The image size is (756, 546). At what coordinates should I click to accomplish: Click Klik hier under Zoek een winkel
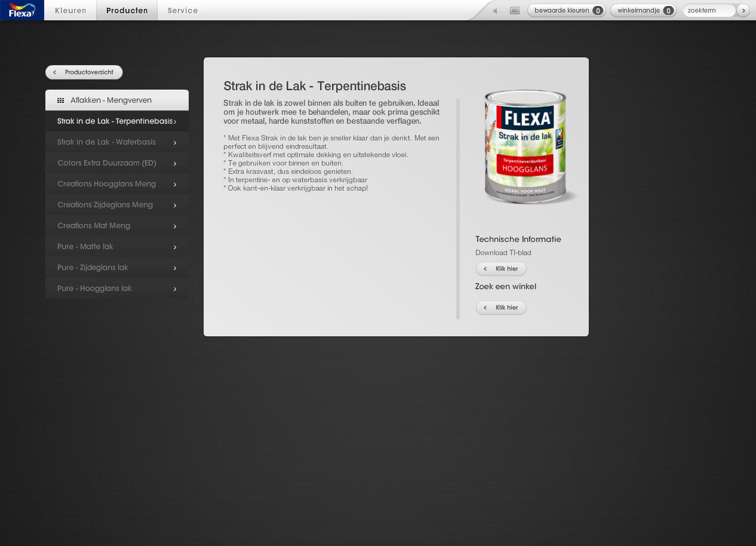coord(501,308)
